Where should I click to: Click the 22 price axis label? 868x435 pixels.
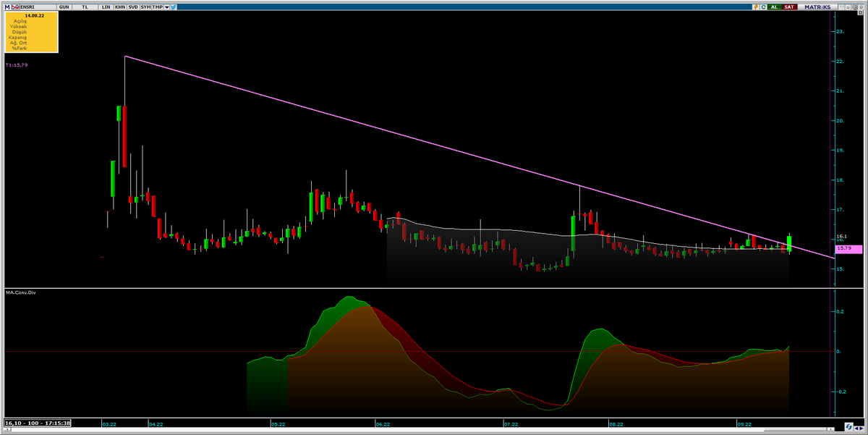[841, 62]
